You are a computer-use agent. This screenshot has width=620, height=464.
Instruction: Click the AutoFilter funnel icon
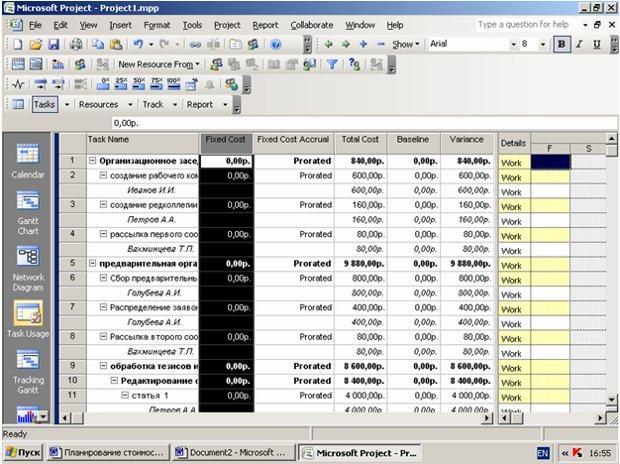(332, 64)
